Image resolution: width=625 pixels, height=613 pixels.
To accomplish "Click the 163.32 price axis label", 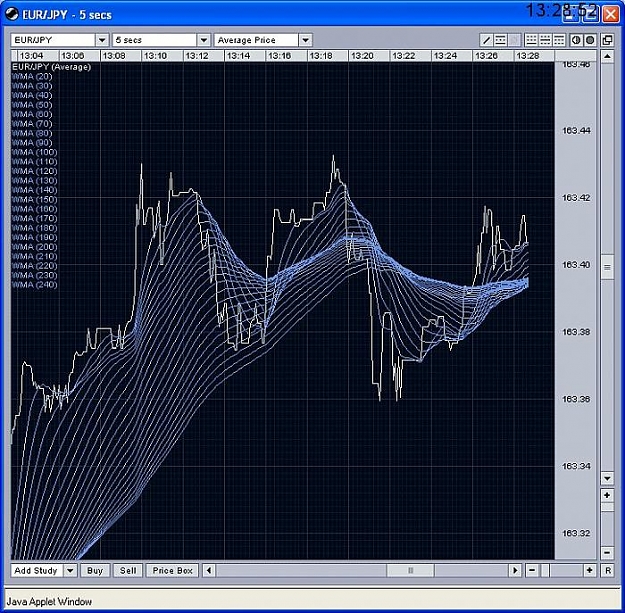I will pyautogui.click(x=576, y=533).
